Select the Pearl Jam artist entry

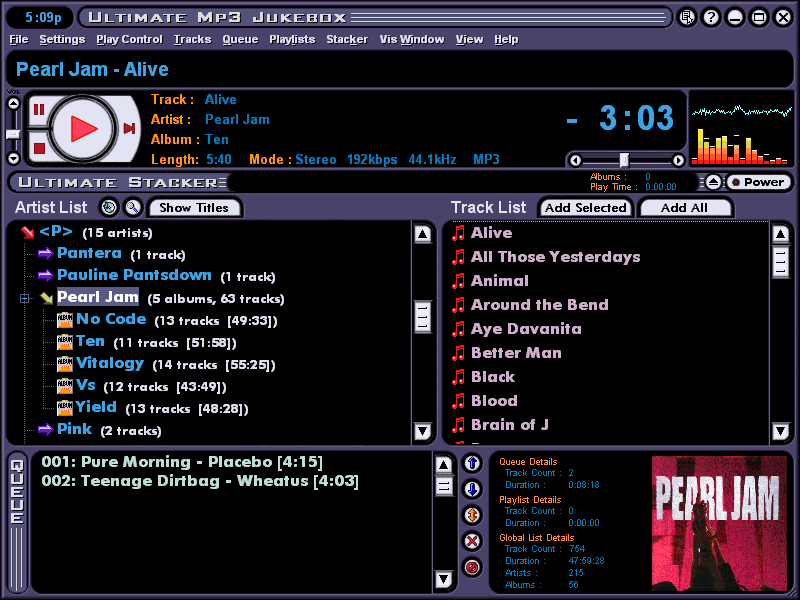pos(97,297)
